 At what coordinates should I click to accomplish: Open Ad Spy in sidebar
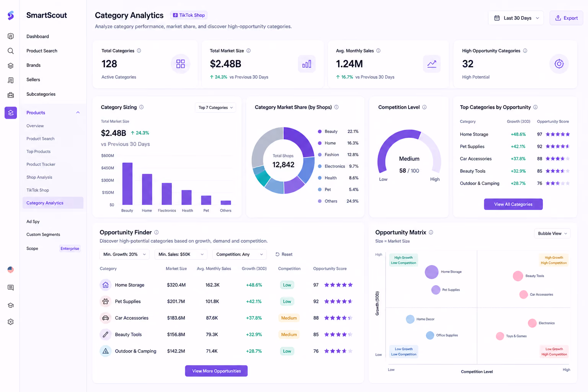point(33,222)
